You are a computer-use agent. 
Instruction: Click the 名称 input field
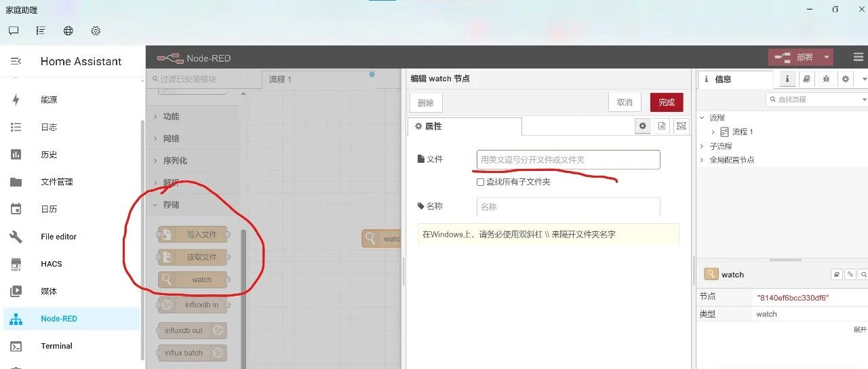(568, 207)
